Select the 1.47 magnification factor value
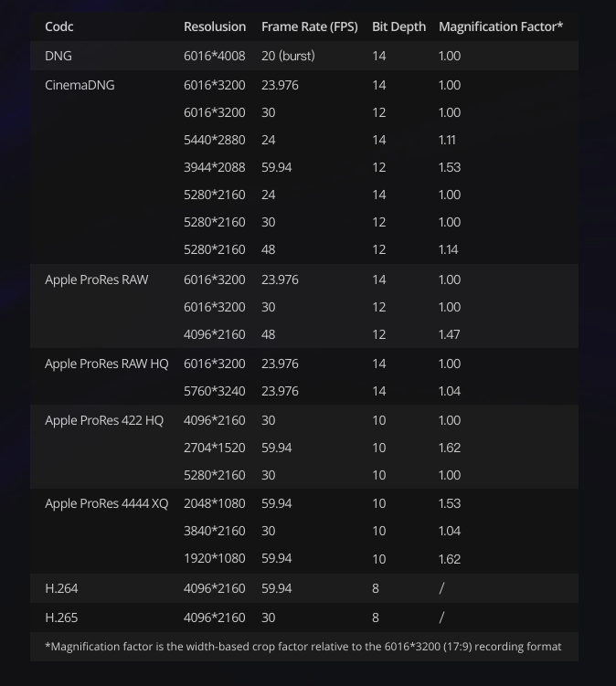Image resolution: width=616 pixels, height=686 pixels. [x=449, y=334]
